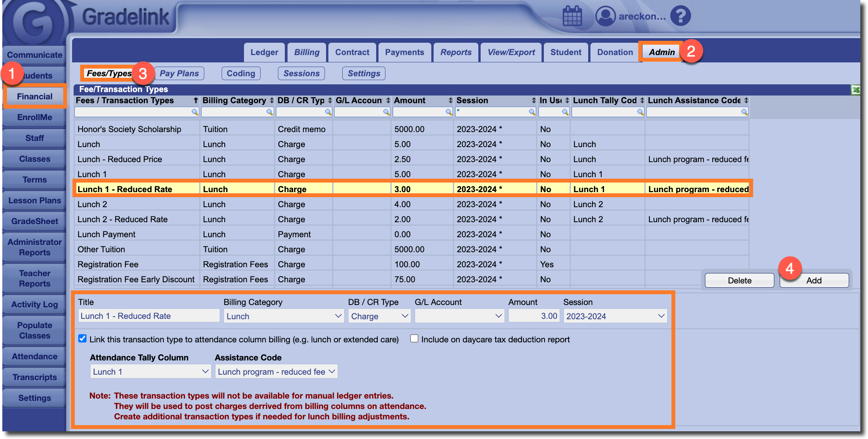Expand the Assistance Code dropdown
This screenshot has width=868, height=439.
pyautogui.click(x=276, y=372)
